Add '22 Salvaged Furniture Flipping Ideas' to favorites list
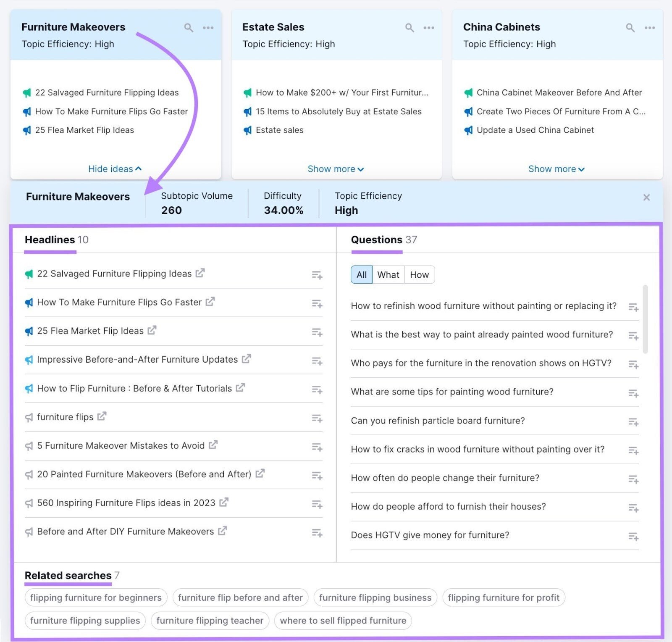 pos(317,275)
